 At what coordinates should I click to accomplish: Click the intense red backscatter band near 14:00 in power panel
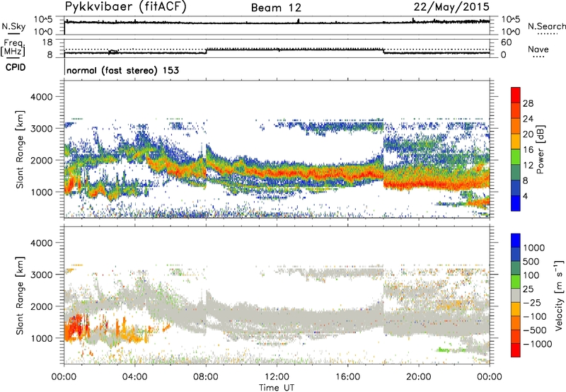coord(312,174)
